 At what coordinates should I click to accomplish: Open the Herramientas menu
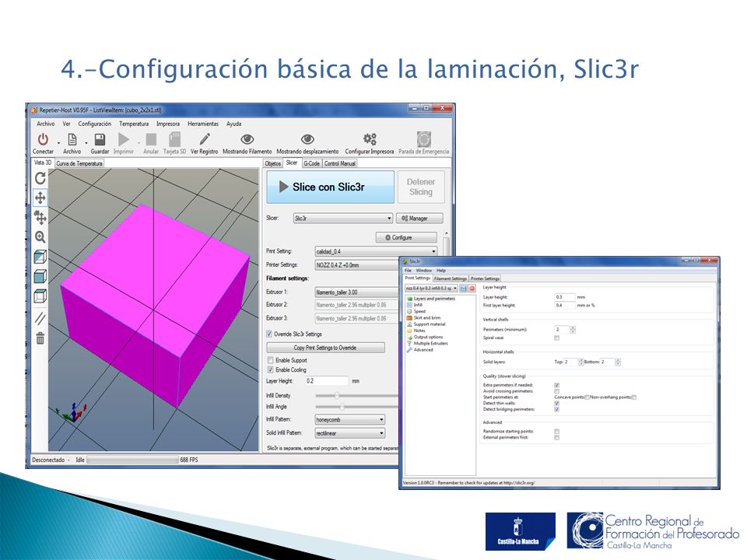pyautogui.click(x=203, y=124)
